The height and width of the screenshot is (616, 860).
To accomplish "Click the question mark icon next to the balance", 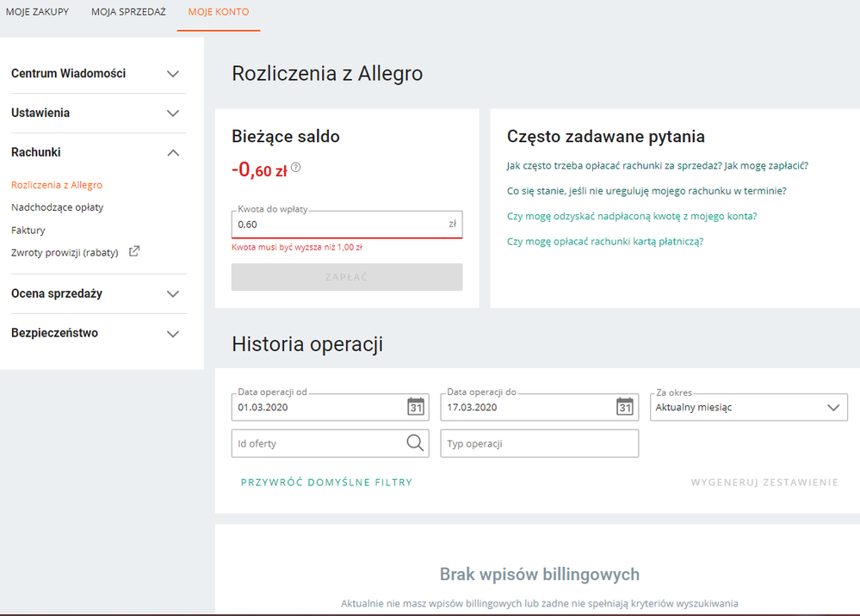I will [x=295, y=168].
